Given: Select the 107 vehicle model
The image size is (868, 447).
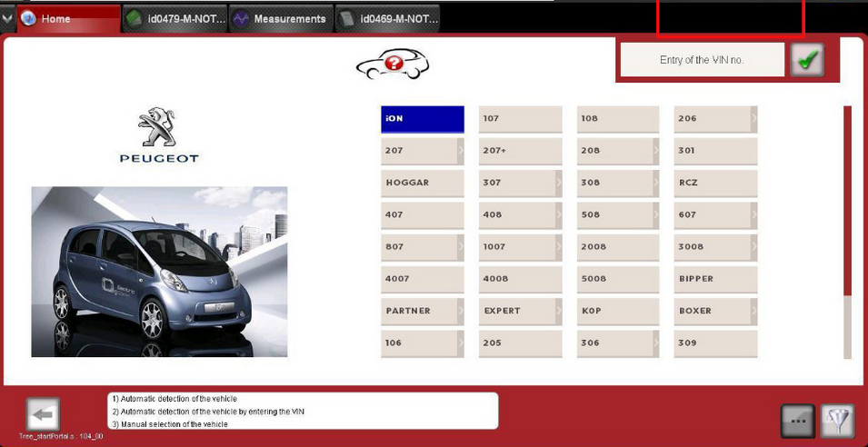Looking at the screenshot, I should click(521, 119).
